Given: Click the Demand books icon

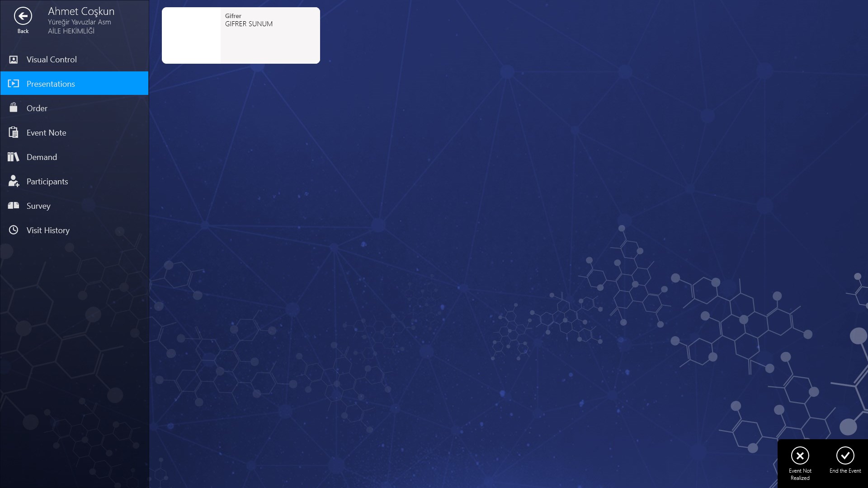Looking at the screenshot, I should [x=14, y=157].
